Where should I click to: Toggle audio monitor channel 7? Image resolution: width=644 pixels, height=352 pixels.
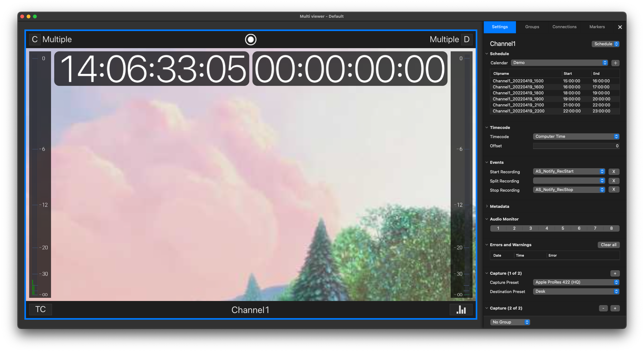point(595,228)
